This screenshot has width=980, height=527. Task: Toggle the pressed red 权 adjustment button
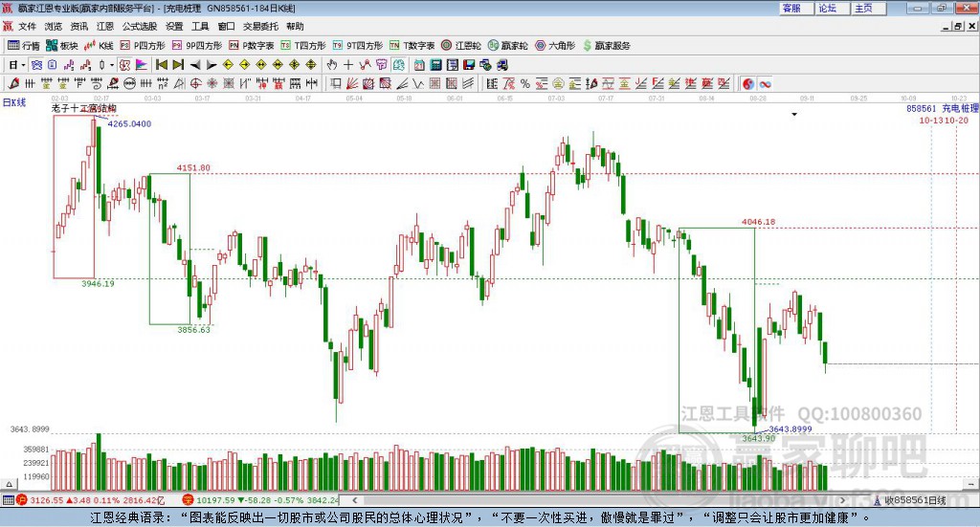coord(124,65)
